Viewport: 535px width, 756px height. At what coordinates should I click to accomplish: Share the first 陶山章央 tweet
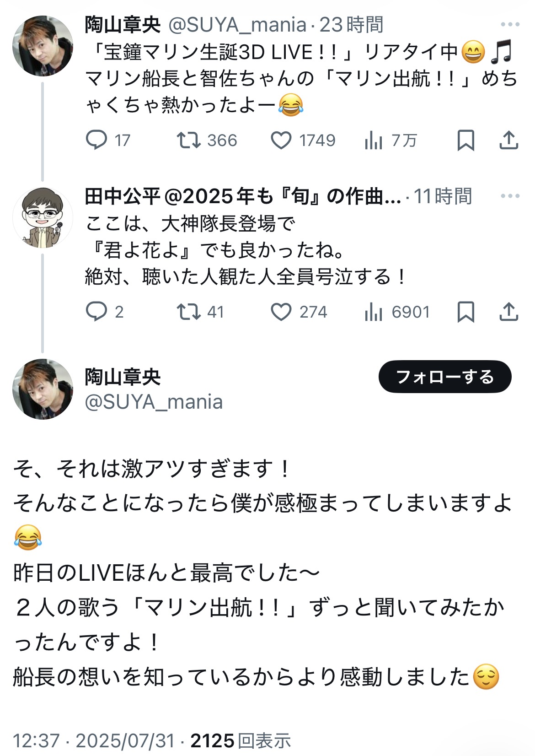508,140
